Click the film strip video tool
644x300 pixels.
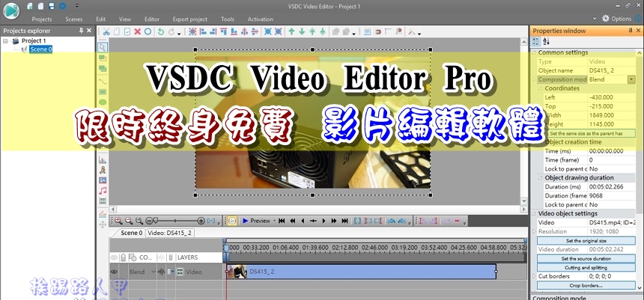pos(103,201)
